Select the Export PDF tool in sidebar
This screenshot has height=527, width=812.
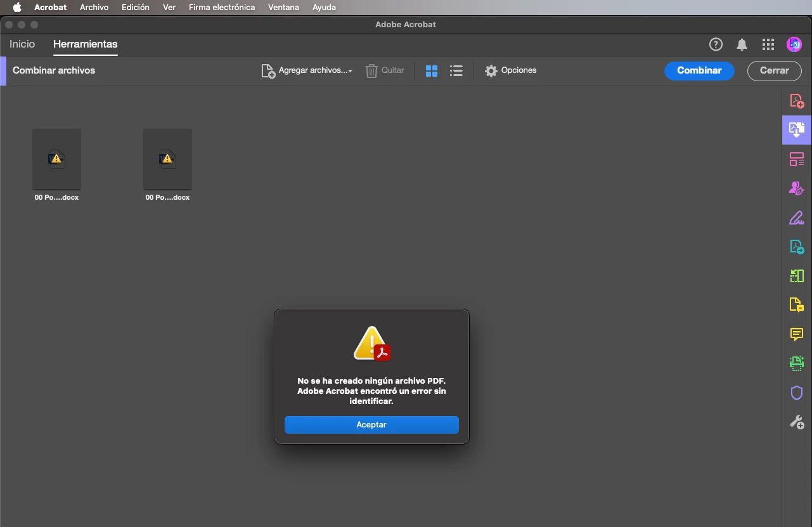[x=797, y=247]
